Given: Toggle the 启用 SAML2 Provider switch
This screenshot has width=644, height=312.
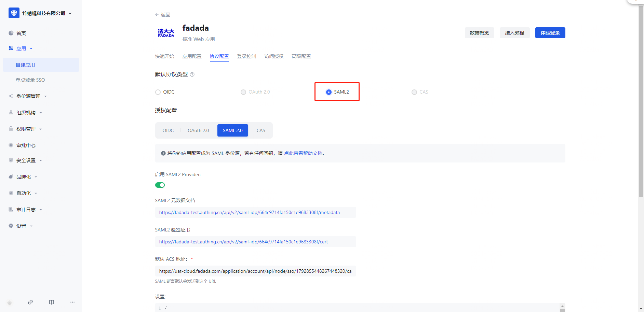Looking at the screenshot, I should [x=160, y=185].
